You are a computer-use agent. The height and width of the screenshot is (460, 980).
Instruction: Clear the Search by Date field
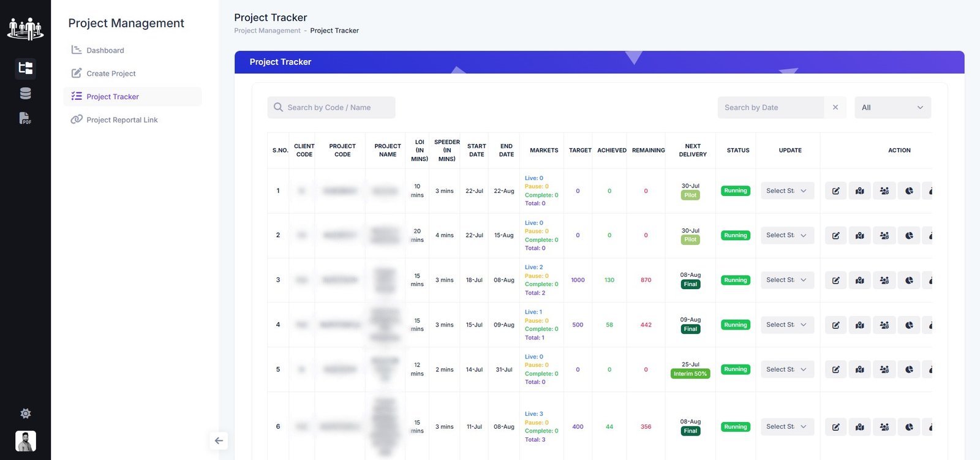point(835,108)
